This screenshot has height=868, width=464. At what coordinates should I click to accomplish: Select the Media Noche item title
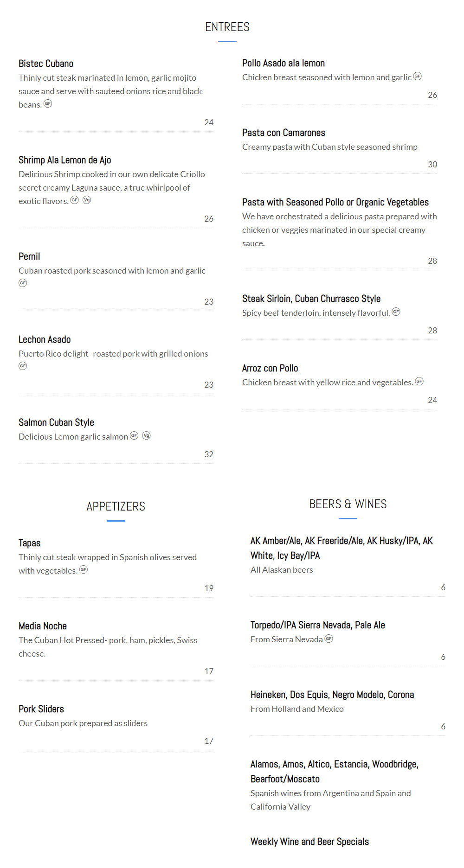[43, 626]
